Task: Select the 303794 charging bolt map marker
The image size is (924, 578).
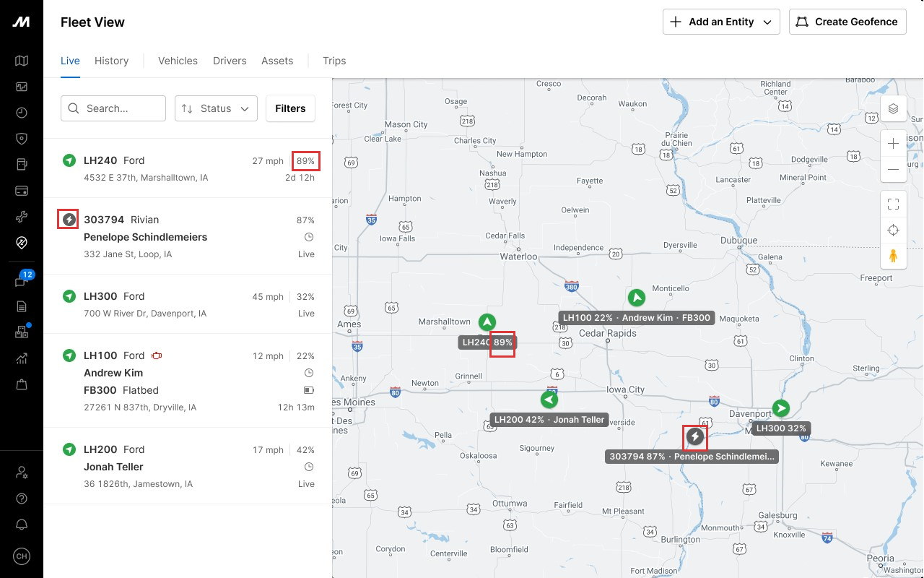Action: click(x=694, y=436)
